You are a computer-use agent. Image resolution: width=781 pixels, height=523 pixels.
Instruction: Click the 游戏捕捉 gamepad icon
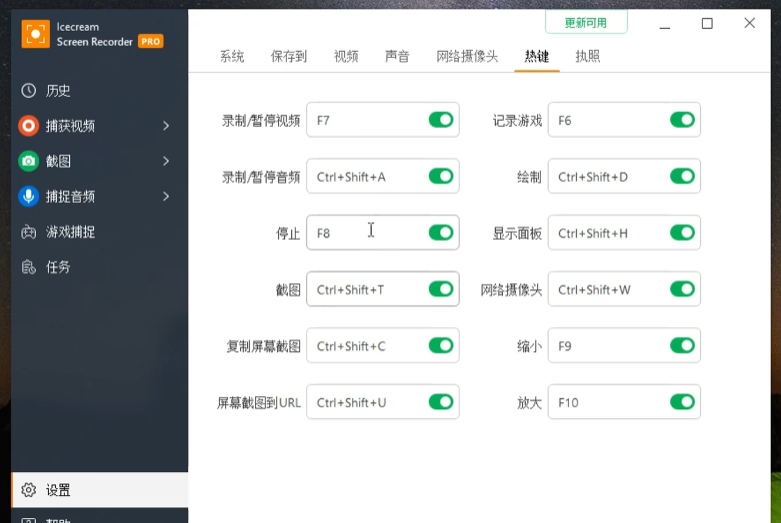coord(28,232)
